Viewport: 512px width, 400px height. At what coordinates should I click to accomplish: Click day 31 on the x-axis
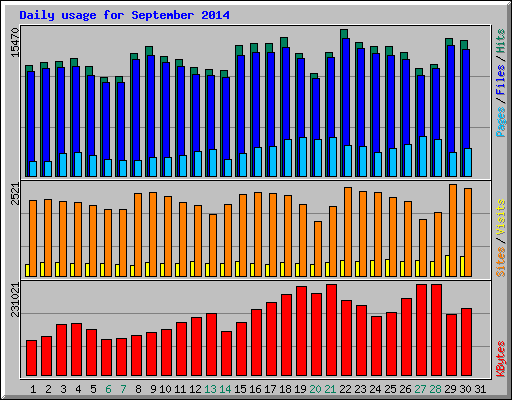coord(480,389)
